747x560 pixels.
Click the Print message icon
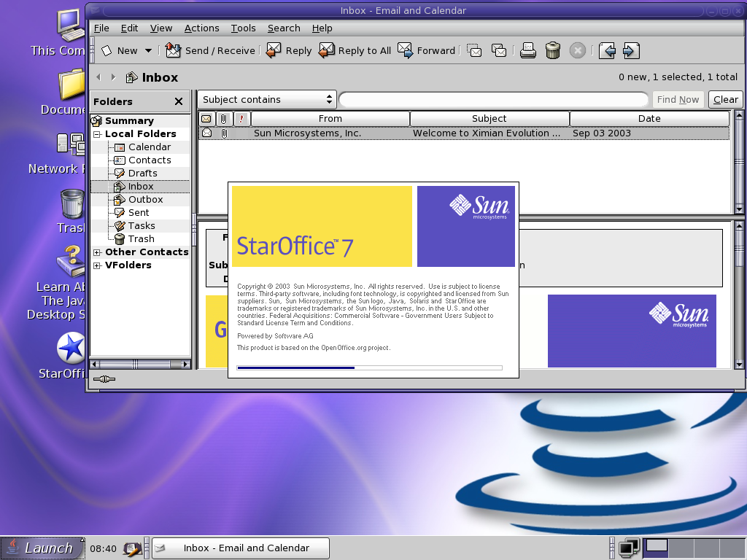[528, 50]
